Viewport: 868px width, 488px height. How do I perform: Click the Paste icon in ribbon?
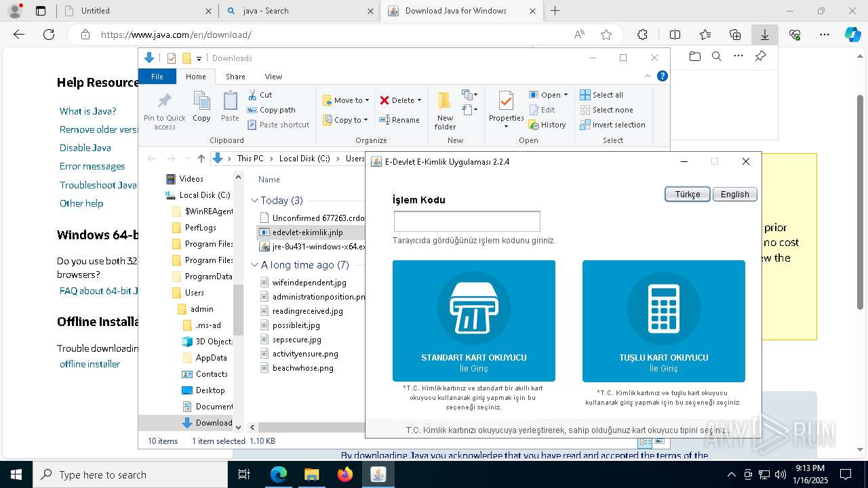(230, 102)
